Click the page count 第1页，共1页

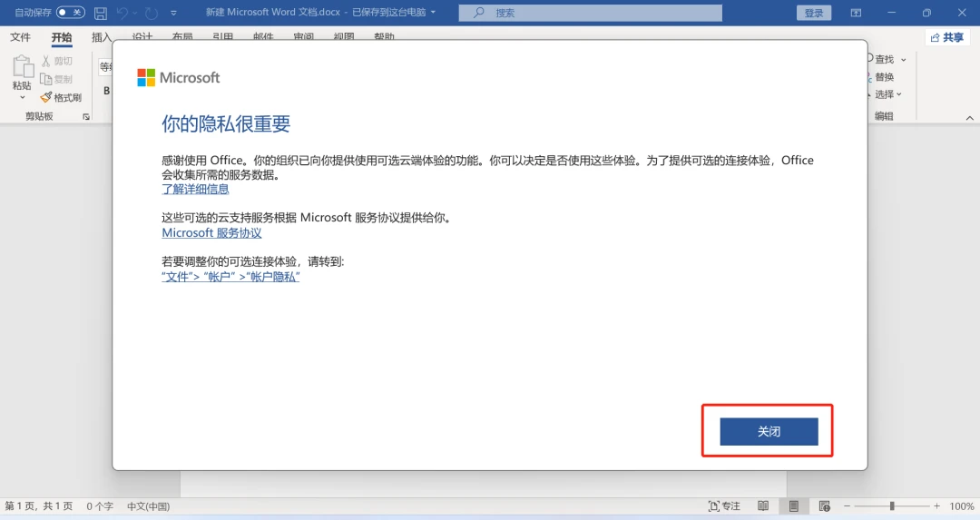coord(39,506)
